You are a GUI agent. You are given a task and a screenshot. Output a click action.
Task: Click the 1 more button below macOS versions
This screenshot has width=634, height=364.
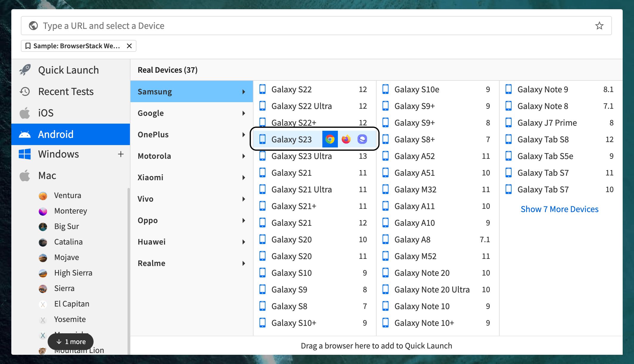[x=70, y=342]
